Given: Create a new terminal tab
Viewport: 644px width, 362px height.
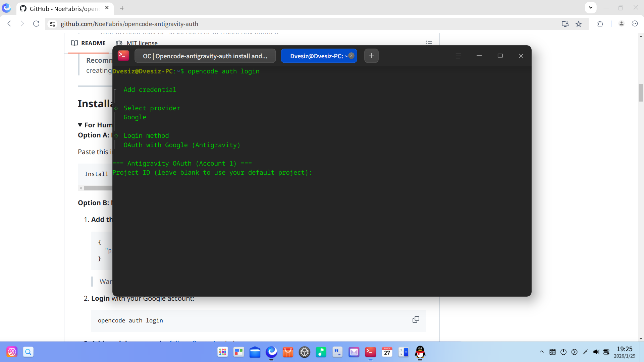Looking at the screenshot, I should [371, 56].
